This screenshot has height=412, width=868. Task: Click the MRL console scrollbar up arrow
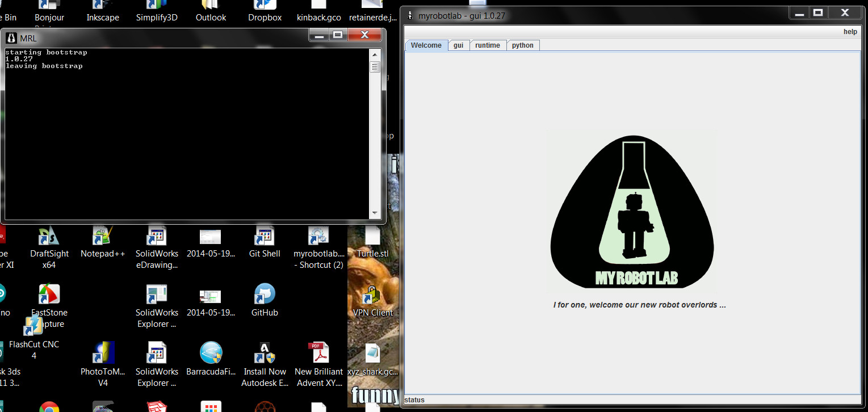tap(375, 54)
